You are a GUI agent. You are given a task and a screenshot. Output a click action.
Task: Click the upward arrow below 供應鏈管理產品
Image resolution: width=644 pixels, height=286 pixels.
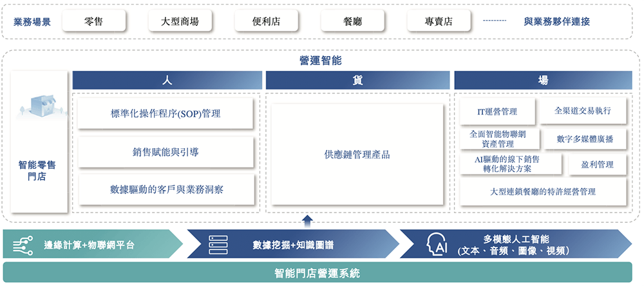(x=307, y=221)
